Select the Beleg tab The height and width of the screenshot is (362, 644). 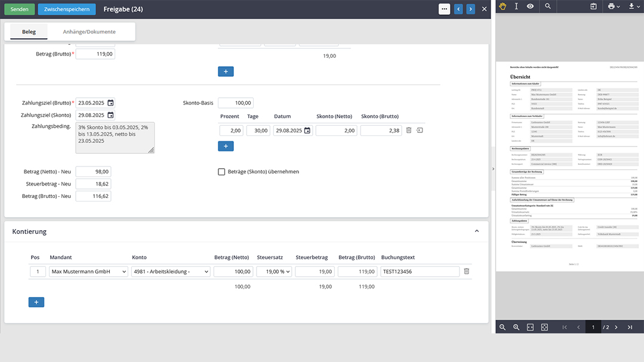[x=29, y=32]
